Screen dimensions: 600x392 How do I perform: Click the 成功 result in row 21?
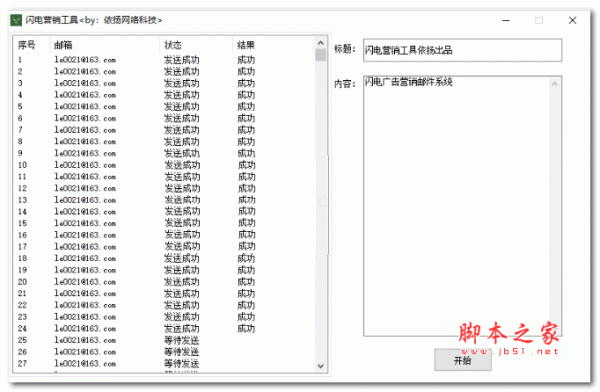pyautogui.click(x=246, y=294)
